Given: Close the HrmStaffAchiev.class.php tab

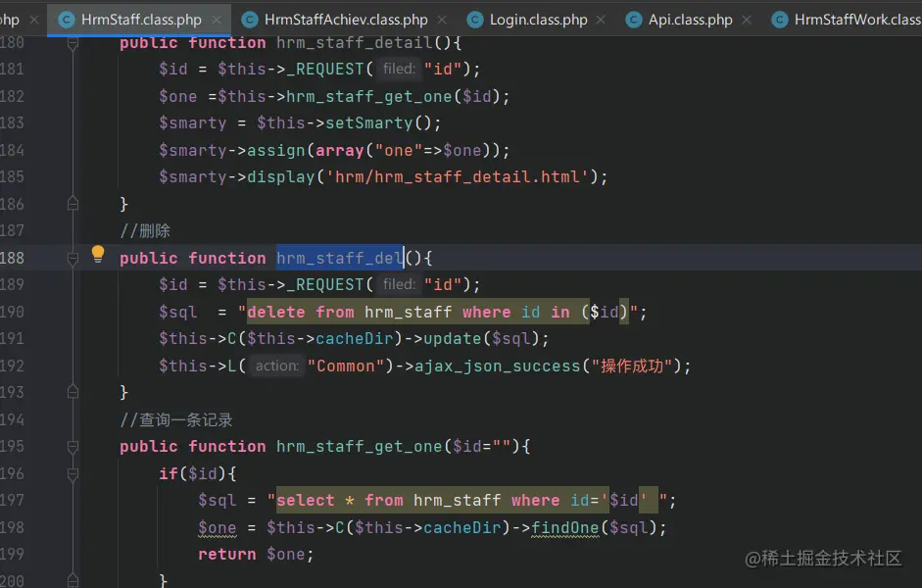Looking at the screenshot, I should (442, 20).
